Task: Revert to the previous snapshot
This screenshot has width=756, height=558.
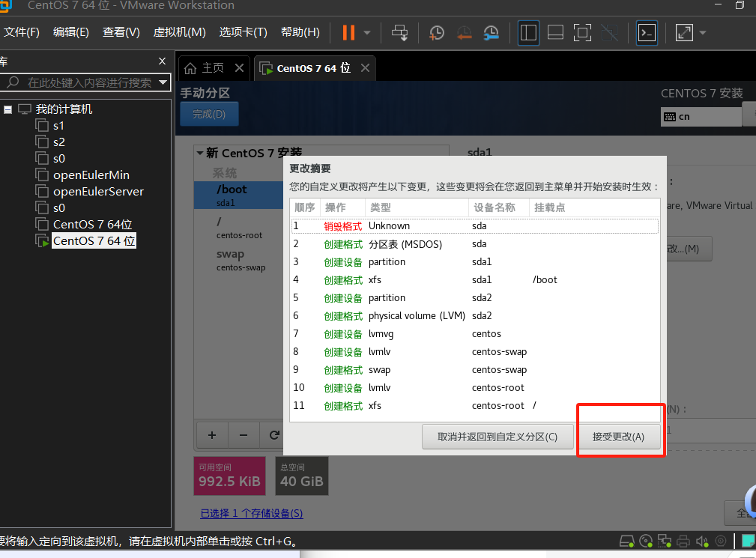Action: pos(464,33)
